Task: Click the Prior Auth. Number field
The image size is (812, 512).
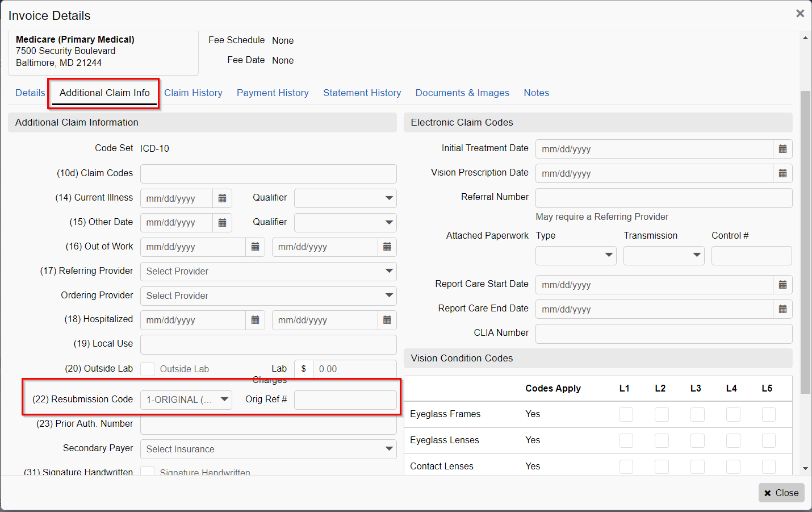Action: coord(268,424)
